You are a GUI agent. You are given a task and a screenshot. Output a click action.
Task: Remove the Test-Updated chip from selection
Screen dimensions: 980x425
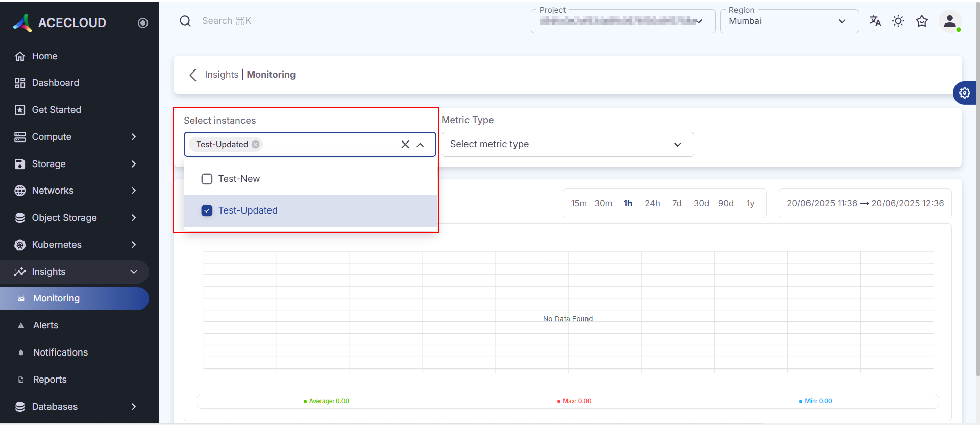(256, 145)
